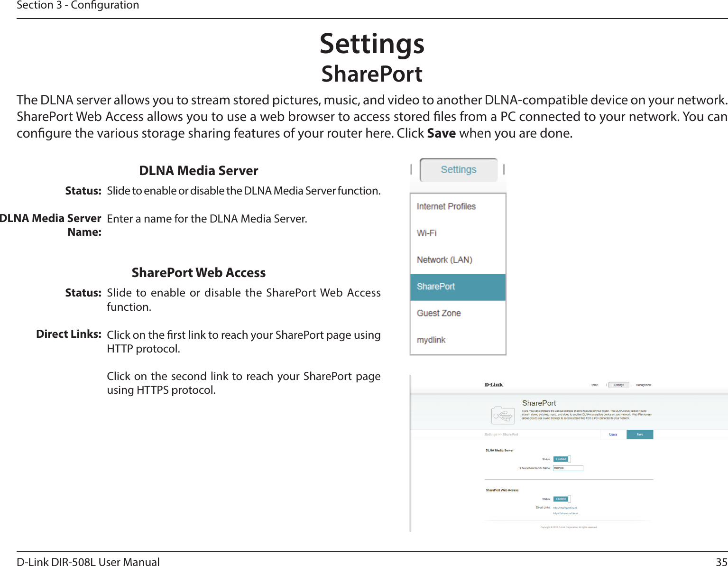Toggle the SharePort Web Access Enabled switch
The height and width of the screenshot is (566, 728).
pyautogui.click(x=562, y=499)
